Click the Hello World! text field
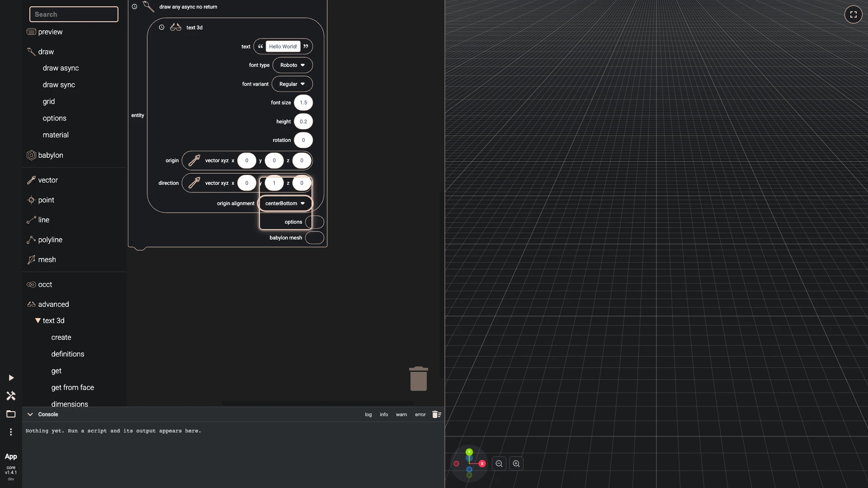868x488 pixels. point(283,47)
